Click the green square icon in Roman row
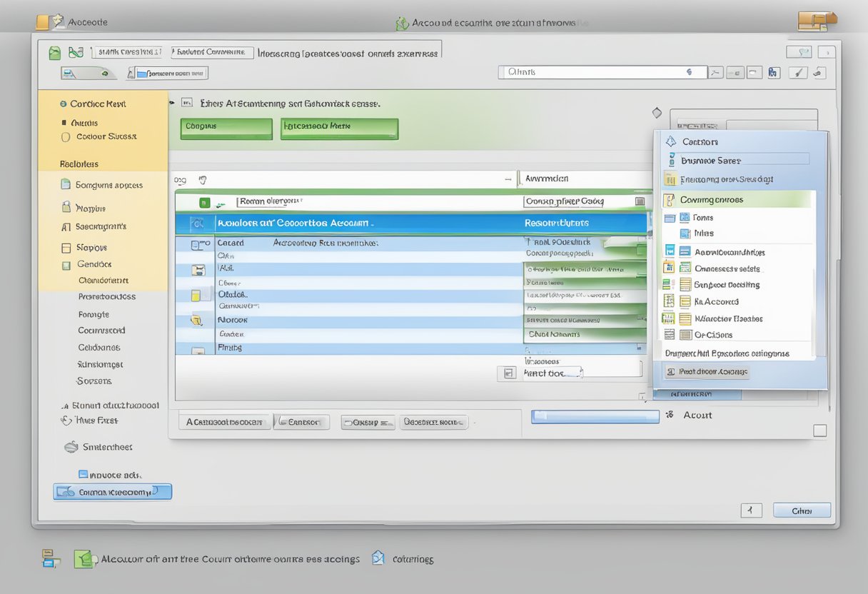This screenshot has width=868, height=594. tap(204, 203)
